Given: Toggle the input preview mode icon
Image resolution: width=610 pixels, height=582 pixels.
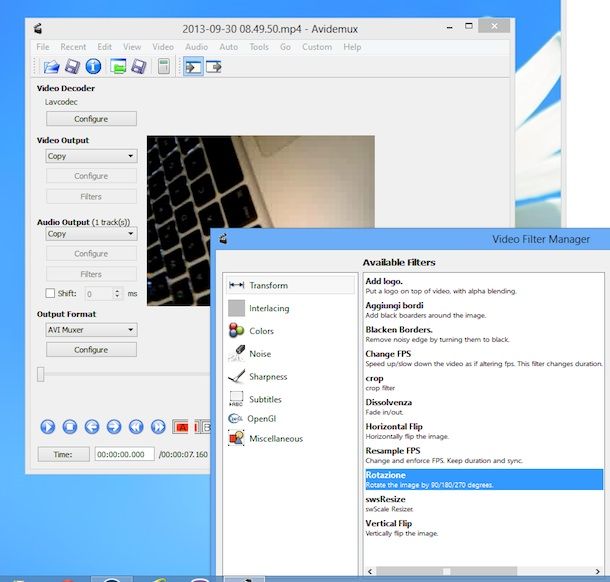Looking at the screenshot, I should pyautogui.click(x=193, y=67).
